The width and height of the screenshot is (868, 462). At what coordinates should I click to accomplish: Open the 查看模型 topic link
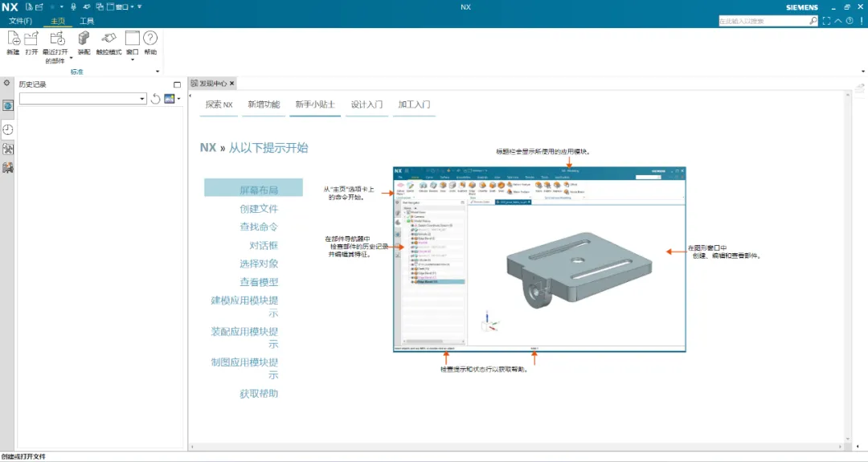(x=259, y=282)
